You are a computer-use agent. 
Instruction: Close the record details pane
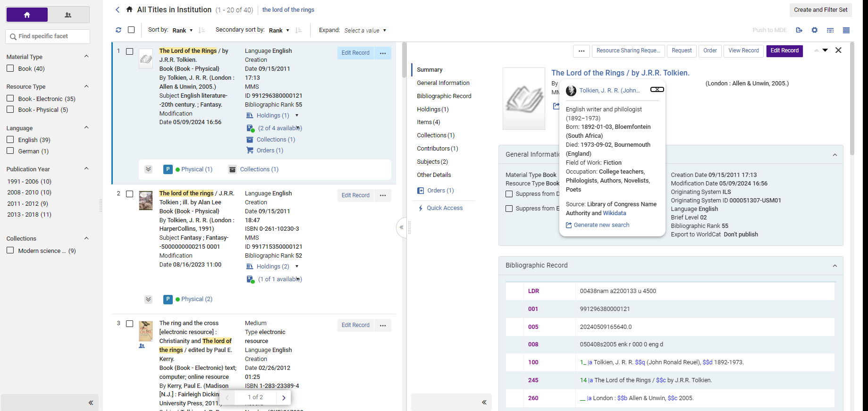[838, 50]
